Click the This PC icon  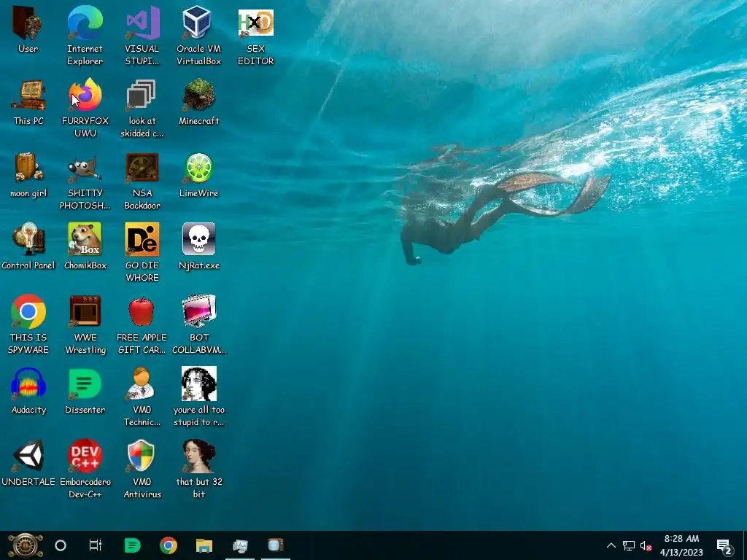(28, 102)
